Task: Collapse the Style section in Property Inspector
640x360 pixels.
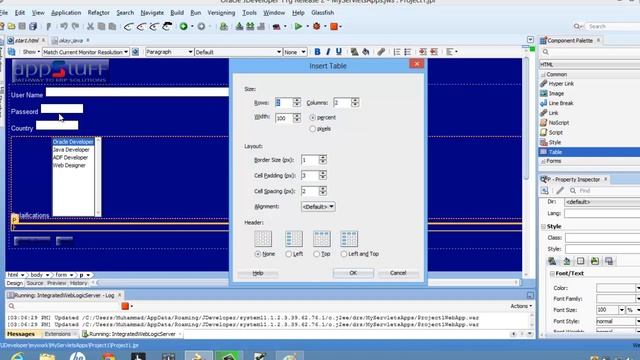Action: [543, 227]
